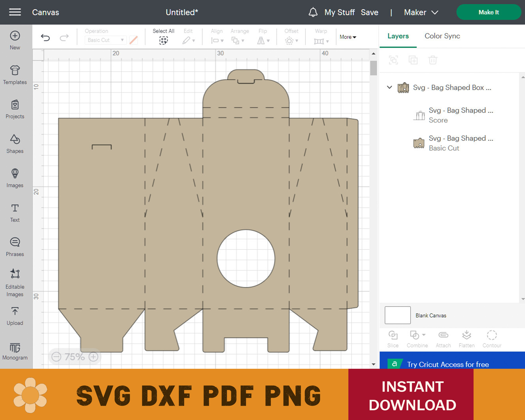525x420 pixels.
Task: Open notifications bell icon
Action: (x=313, y=12)
